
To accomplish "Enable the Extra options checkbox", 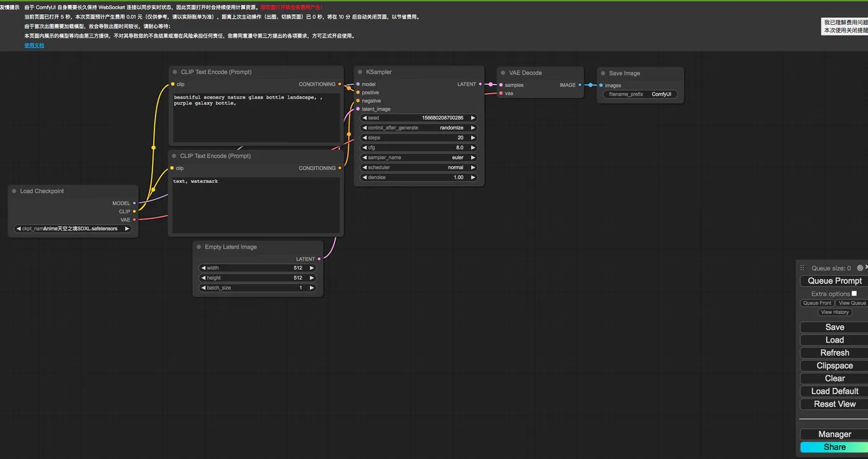I will [854, 293].
